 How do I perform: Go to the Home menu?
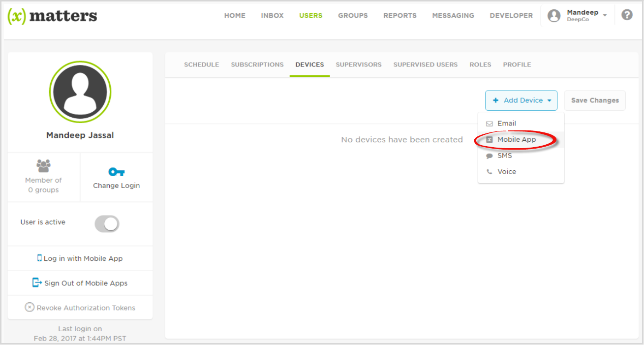pyautogui.click(x=235, y=16)
